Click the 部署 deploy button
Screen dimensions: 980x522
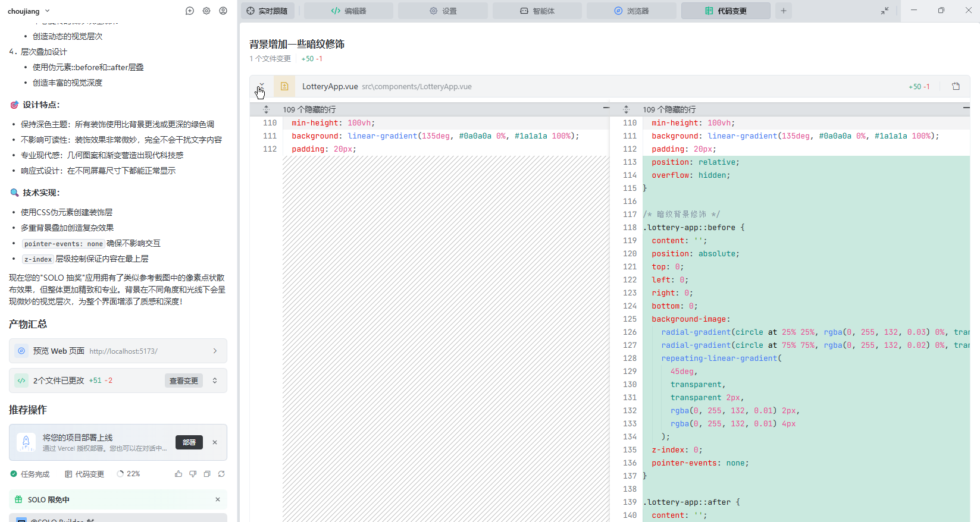189,442
